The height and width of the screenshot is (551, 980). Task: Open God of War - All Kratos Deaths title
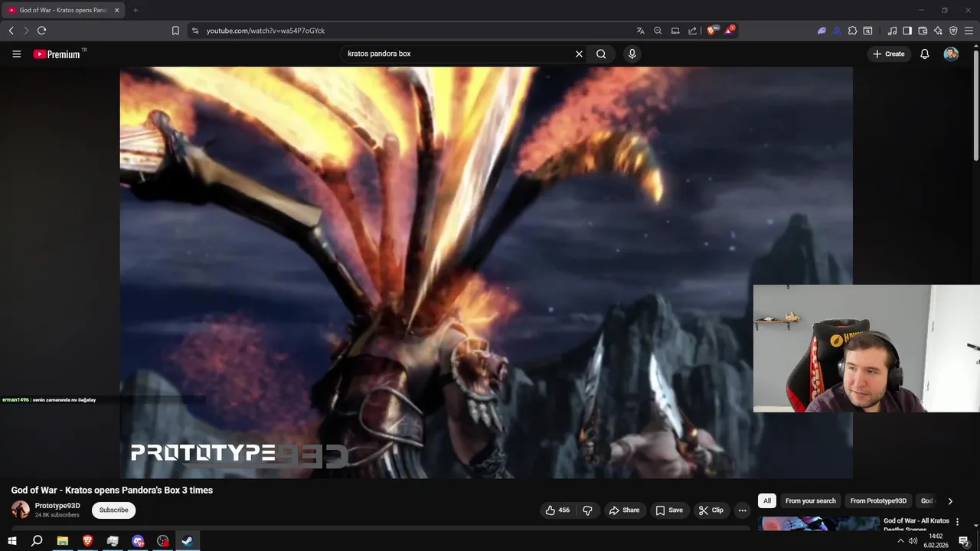click(x=916, y=525)
